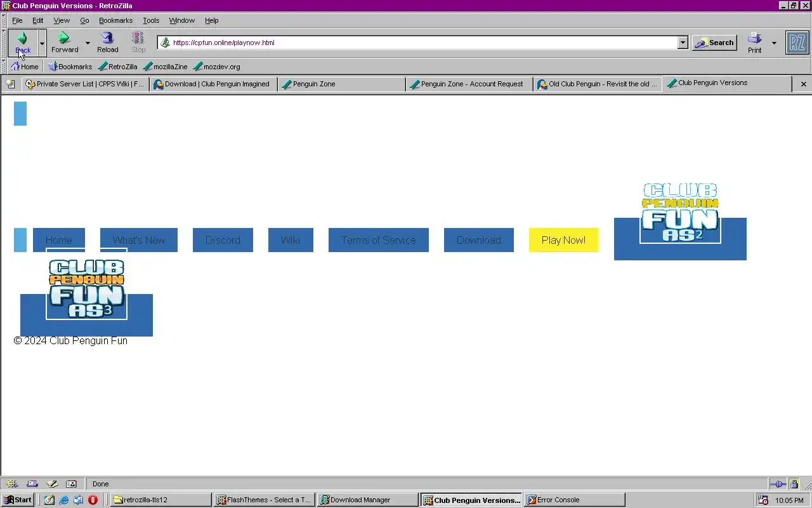
Task: Switch to the Old Club Penguin tab
Action: tap(598, 84)
